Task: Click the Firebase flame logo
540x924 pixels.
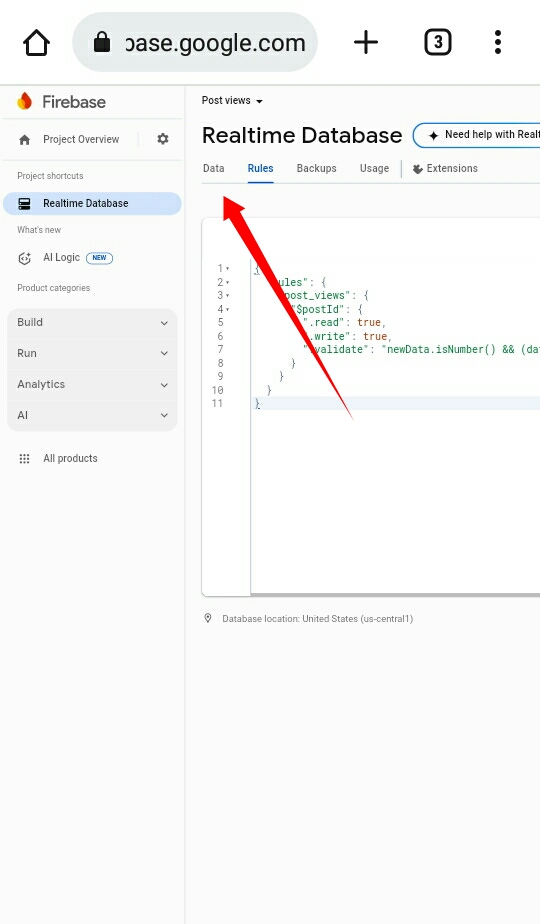Action: pos(25,101)
